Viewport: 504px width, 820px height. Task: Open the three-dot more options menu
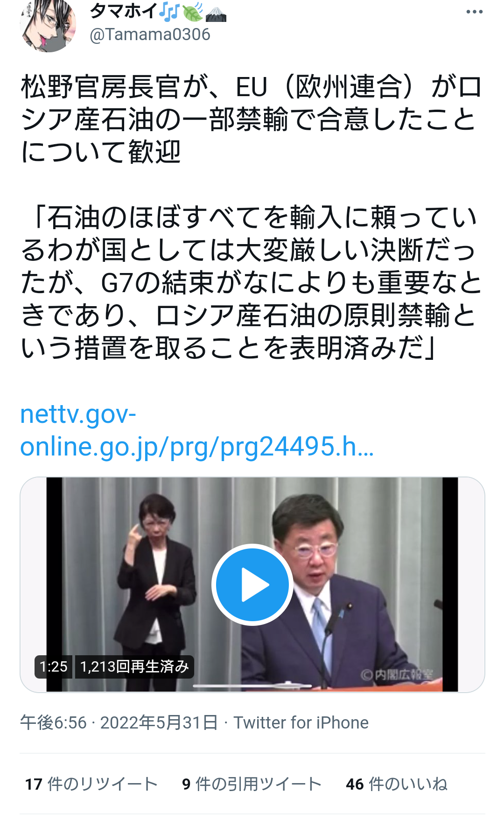click(474, 12)
